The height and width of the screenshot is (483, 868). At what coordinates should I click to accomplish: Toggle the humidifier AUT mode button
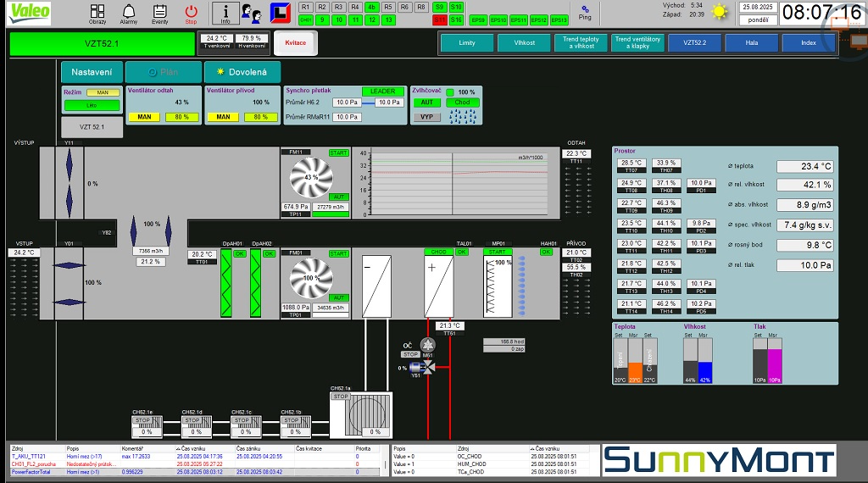[426, 103]
